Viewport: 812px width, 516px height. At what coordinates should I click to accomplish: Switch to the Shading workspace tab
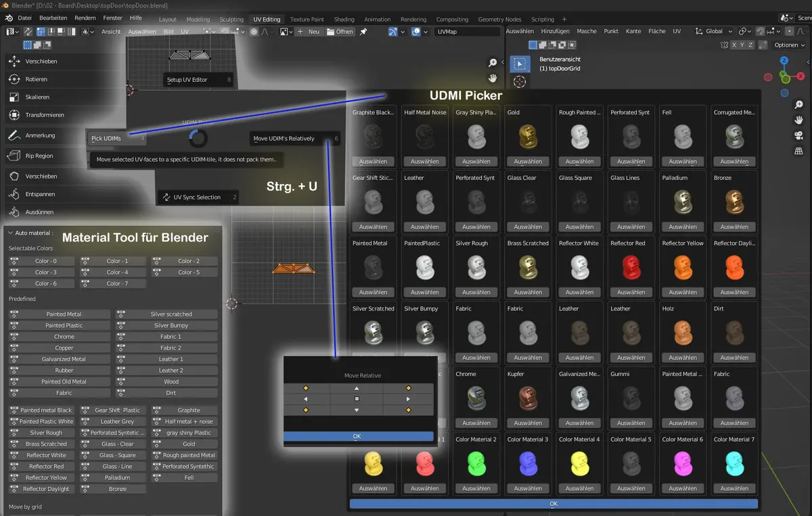tap(344, 20)
